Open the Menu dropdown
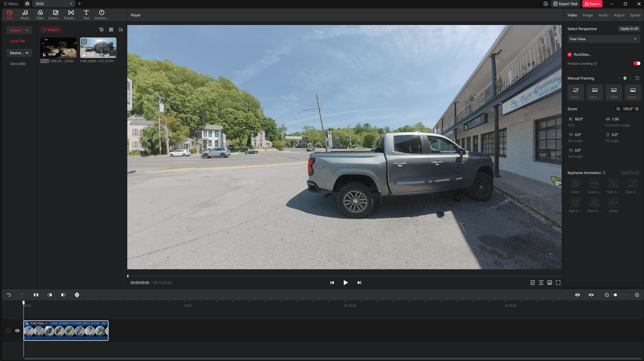644x361 pixels. [x=11, y=4]
